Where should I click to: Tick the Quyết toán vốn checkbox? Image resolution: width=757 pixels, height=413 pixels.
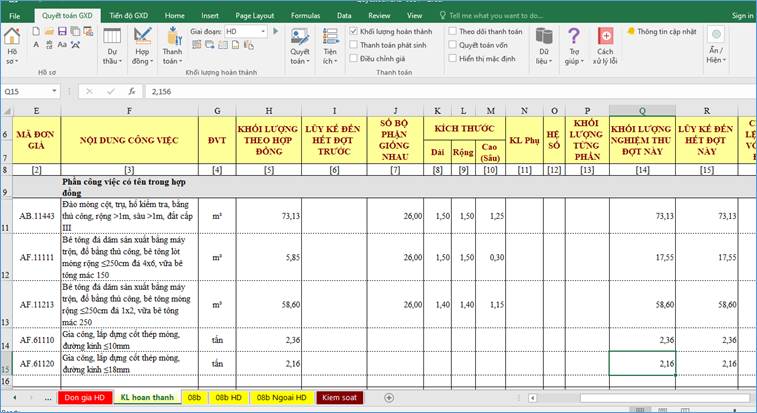tap(453, 45)
